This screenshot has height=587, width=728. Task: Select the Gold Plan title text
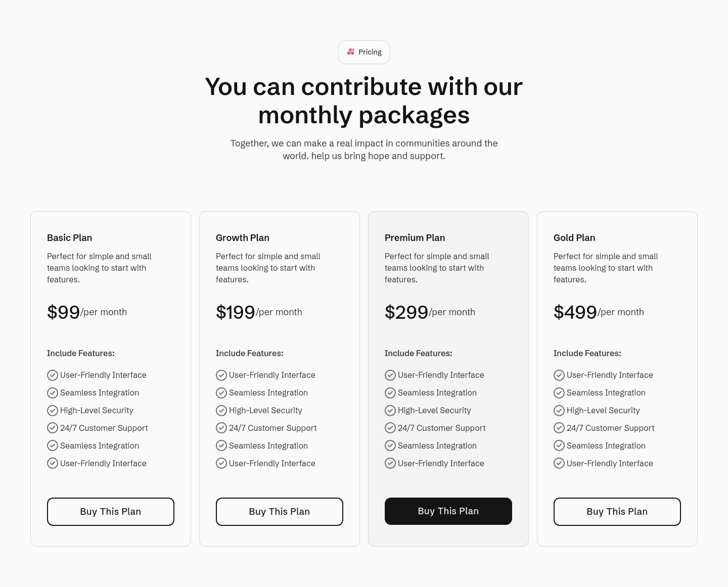point(574,237)
